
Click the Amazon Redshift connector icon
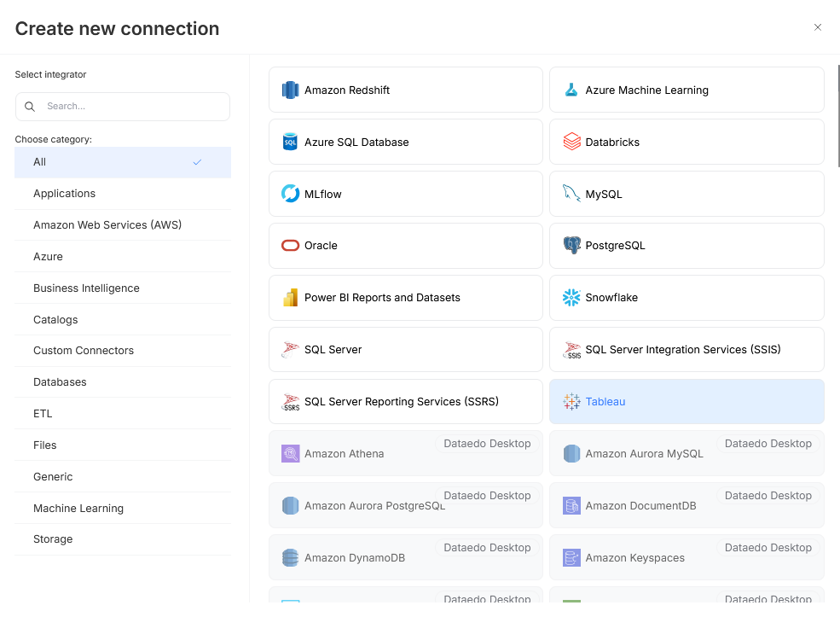[290, 90]
